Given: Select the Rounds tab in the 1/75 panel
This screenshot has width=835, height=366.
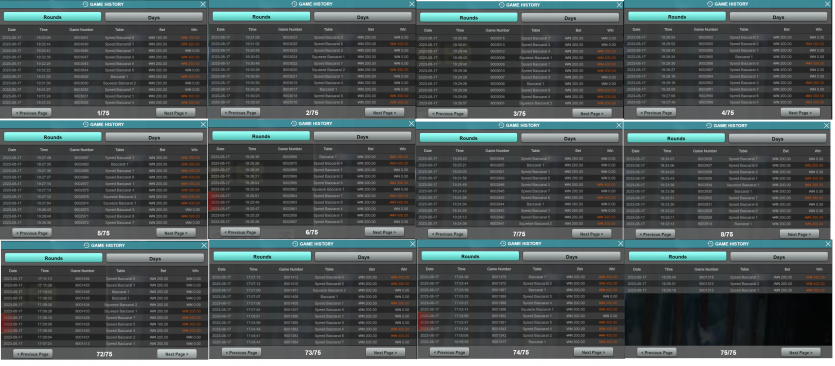Looking at the screenshot, I should (x=53, y=17).
